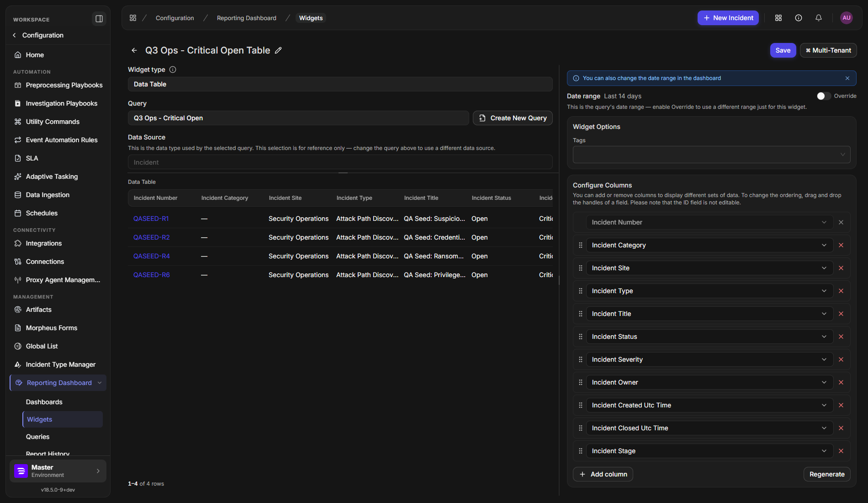Toggle the date range Override switch

[824, 96]
